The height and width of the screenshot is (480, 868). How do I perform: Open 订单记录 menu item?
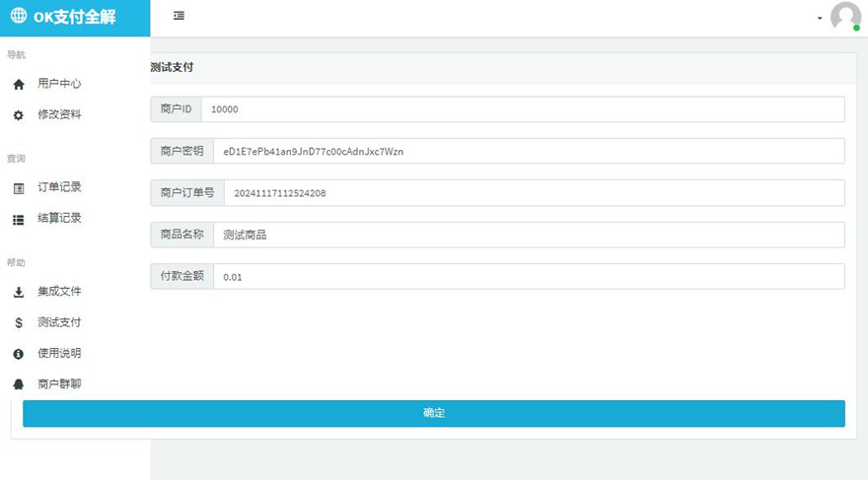[x=59, y=187]
